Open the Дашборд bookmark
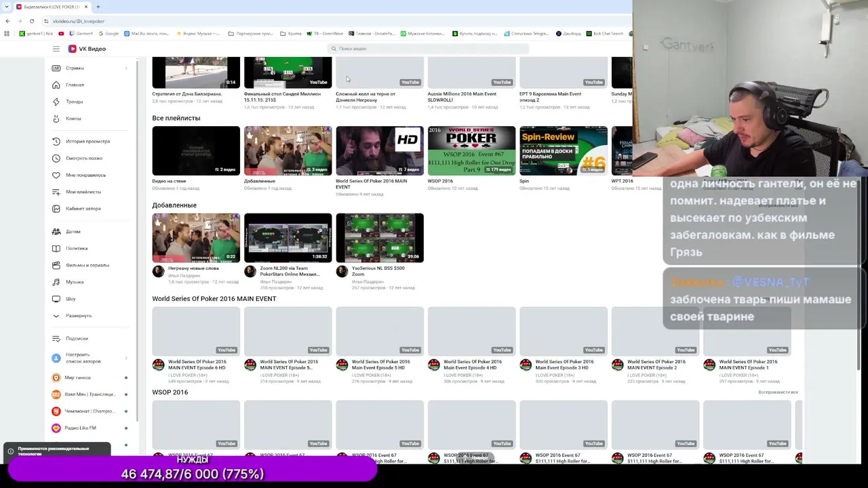This screenshot has height=488, width=868. click(x=568, y=33)
